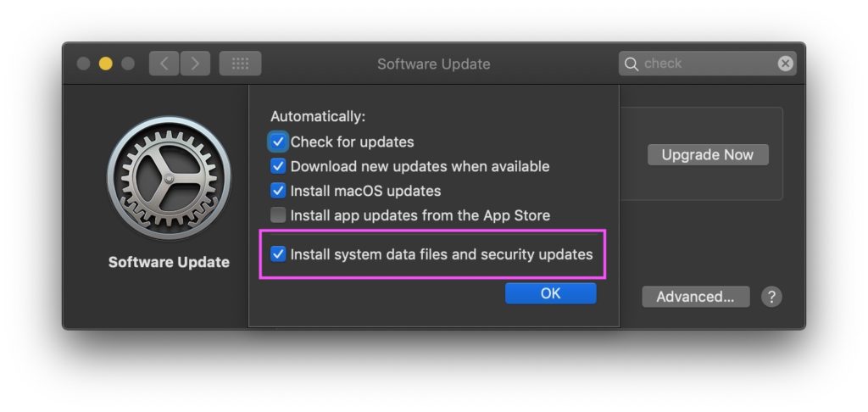This screenshot has height=412, width=868.
Task: Open the Advanced… options button
Action: (x=695, y=297)
